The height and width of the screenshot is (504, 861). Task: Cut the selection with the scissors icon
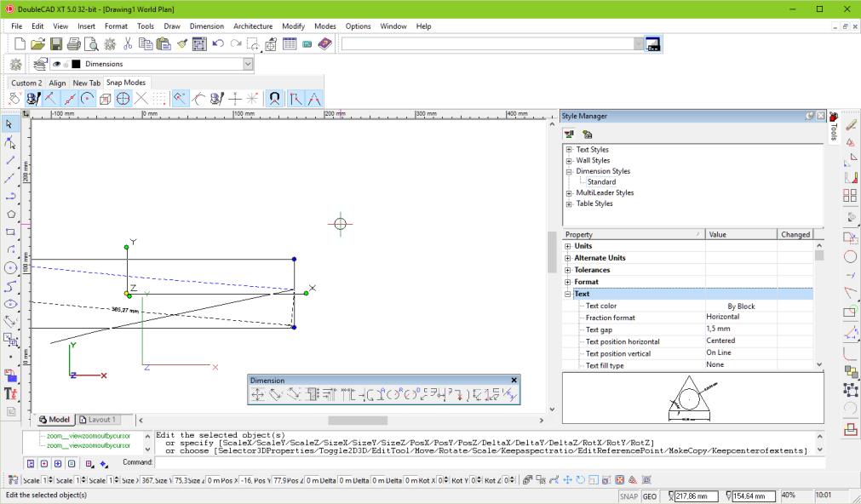click(128, 44)
